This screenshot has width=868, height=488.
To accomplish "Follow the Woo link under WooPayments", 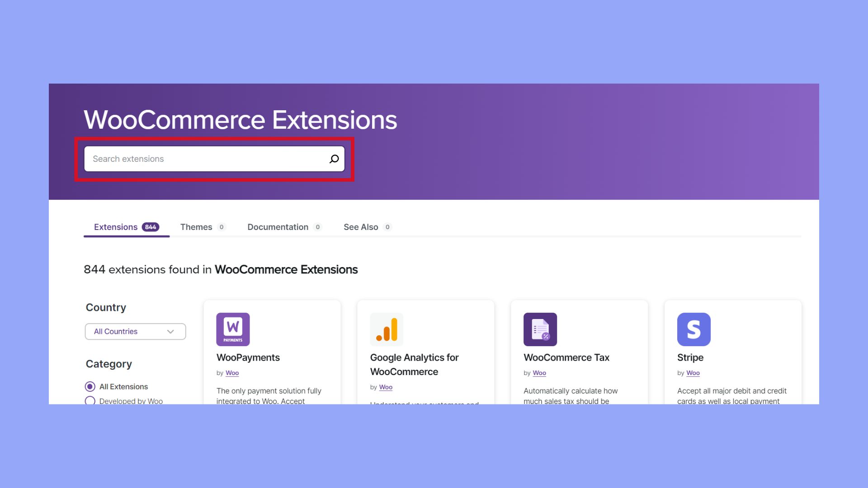I will pyautogui.click(x=232, y=373).
